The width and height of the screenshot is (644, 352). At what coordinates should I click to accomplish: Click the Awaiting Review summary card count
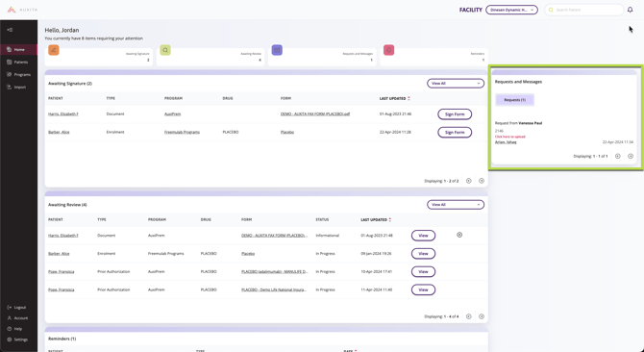260,60
